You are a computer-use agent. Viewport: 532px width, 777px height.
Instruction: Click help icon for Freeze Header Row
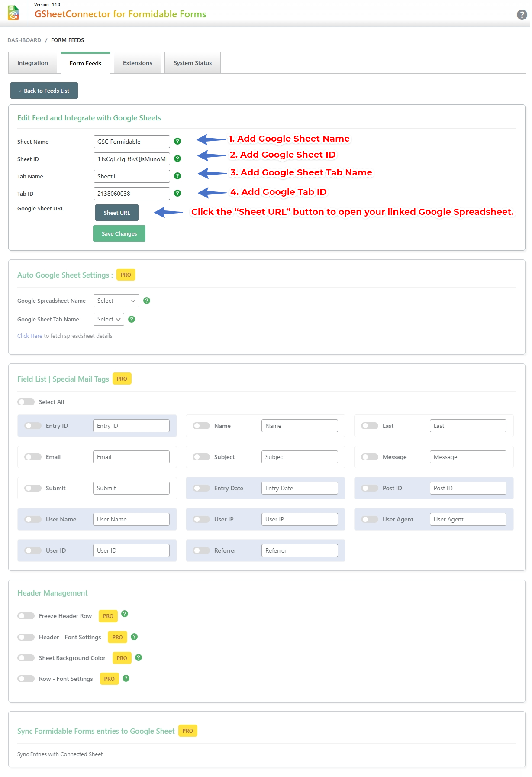(125, 614)
